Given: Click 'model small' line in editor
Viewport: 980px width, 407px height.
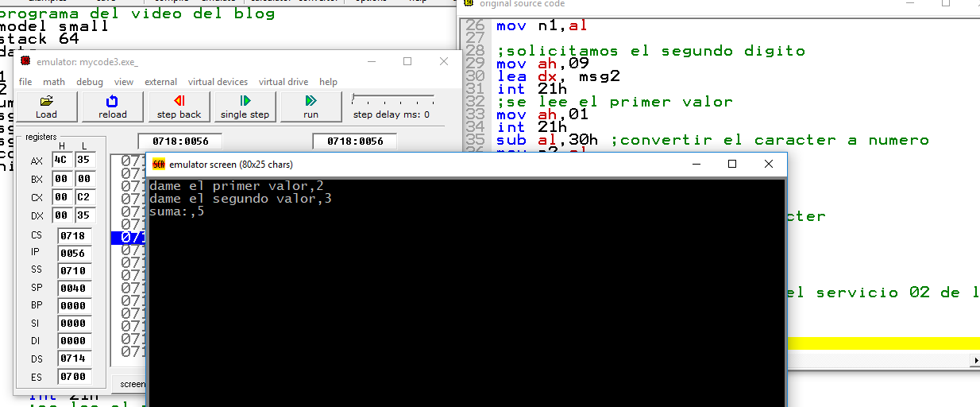Looking at the screenshot, I should [x=55, y=26].
